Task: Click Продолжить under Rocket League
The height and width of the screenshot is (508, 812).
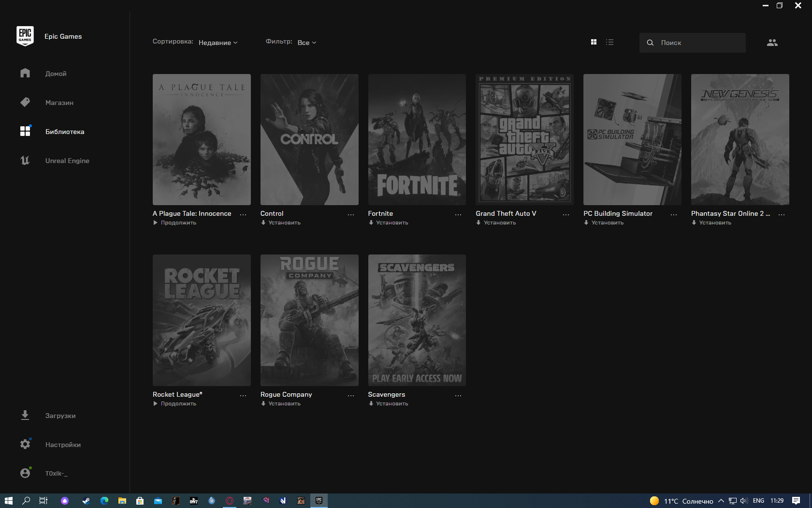Action: pyautogui.click(x=174, y=403)
